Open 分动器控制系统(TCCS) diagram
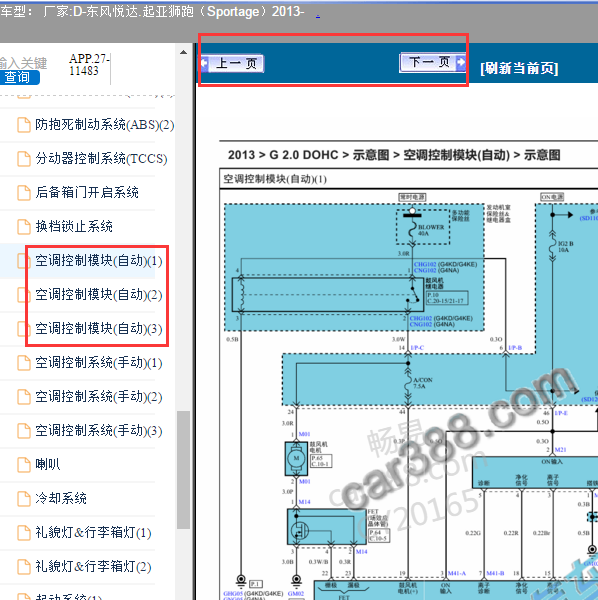Image resolution: width=598 pixels, height=600 pixels. [101, 158]
